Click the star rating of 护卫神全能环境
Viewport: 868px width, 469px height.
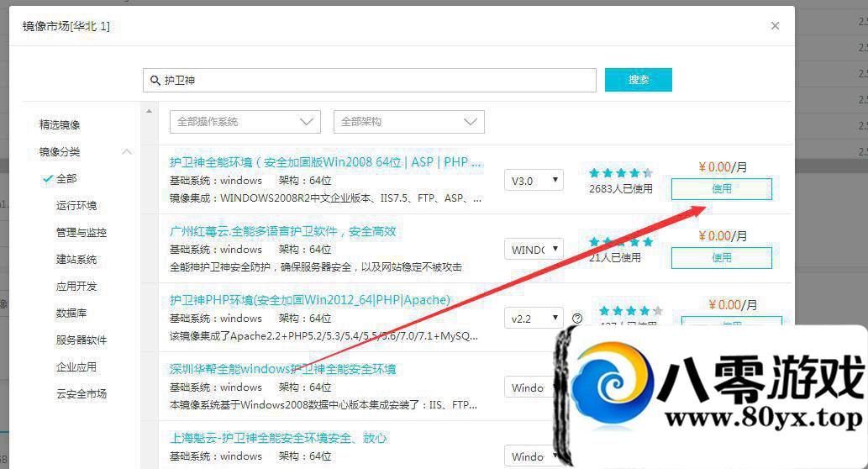tap(621, 173)
